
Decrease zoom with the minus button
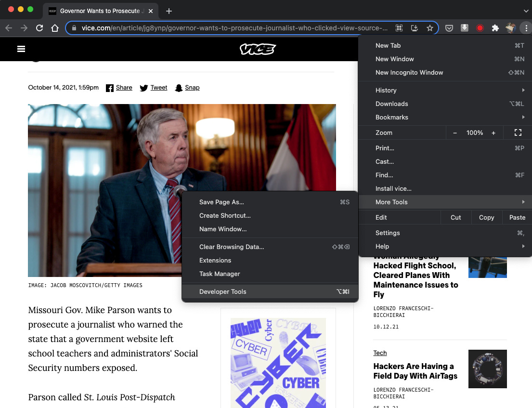(x=455, y=133)
